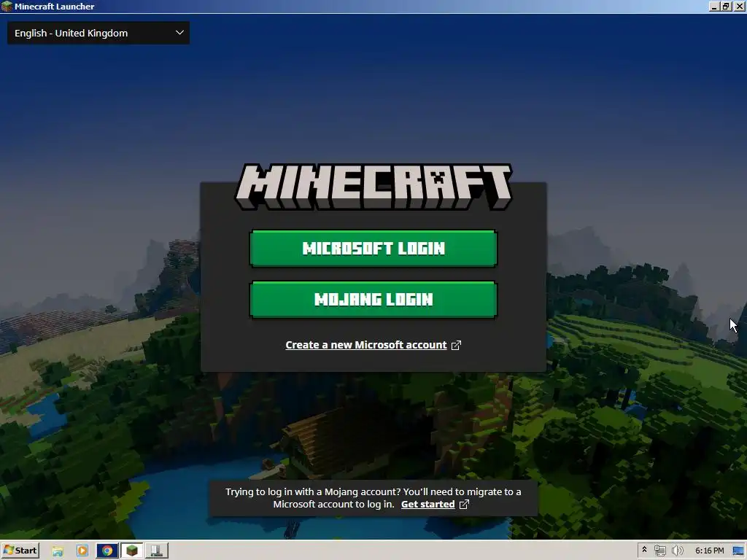This screenshot has height=560, width=747.
Task: Click the Minecraft Launcher title bar icon
Action: [x=7, y=6]
